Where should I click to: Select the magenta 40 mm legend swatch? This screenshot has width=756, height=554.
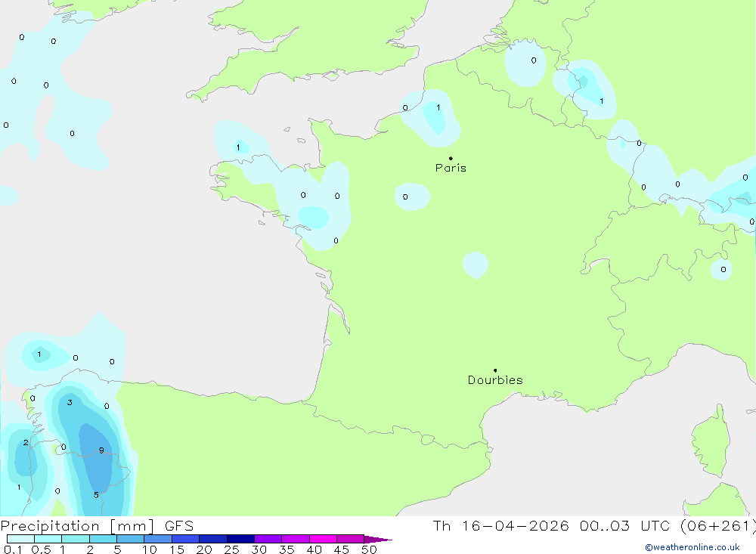pos(323,539)
